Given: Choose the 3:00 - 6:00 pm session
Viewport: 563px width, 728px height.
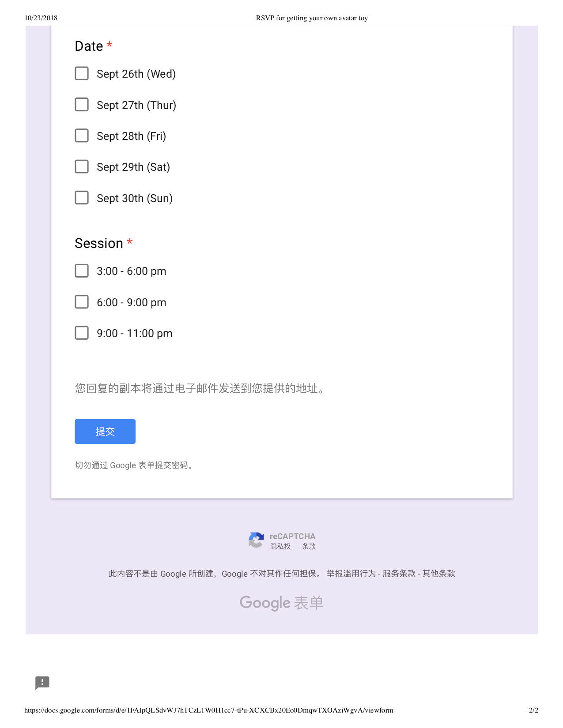Looking at the screenshot, I should [x=82, y=270].
